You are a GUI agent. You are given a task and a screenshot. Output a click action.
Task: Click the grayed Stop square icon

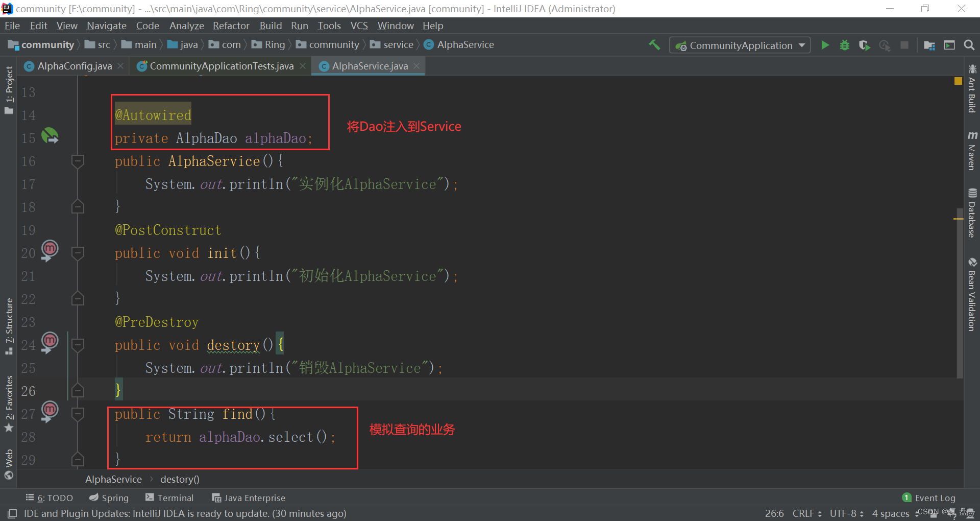(904, 45)
